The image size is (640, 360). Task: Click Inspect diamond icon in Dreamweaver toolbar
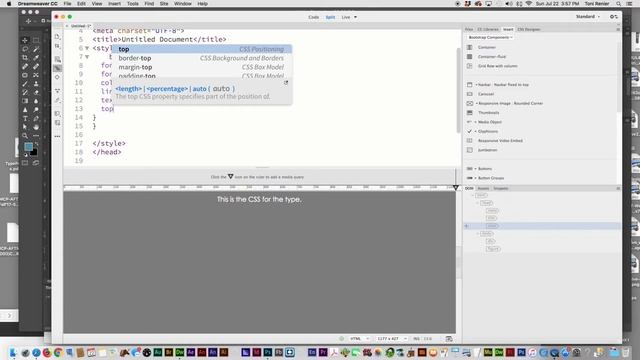[x=58, y=77]
